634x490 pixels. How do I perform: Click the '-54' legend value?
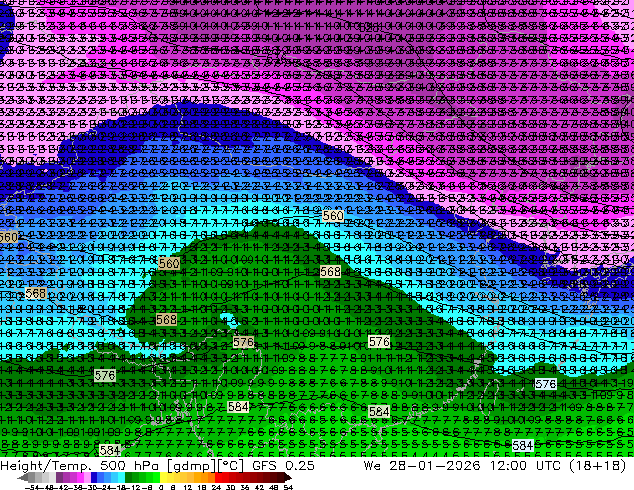(x=32, y=487)
